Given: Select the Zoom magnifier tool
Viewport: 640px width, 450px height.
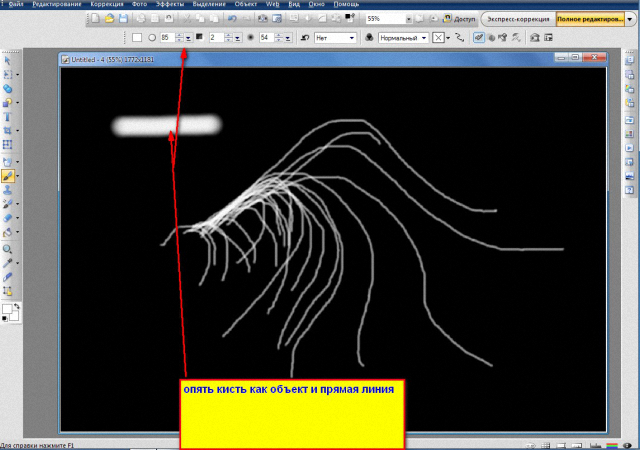Looking at the screenshot, I should click(x=7, y=249).
